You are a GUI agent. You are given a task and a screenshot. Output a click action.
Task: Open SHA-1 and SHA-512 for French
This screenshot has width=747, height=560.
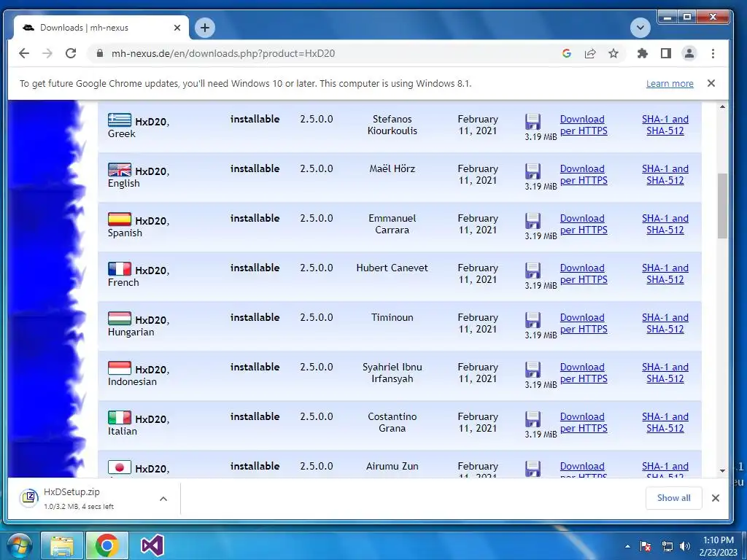(665, 273)
